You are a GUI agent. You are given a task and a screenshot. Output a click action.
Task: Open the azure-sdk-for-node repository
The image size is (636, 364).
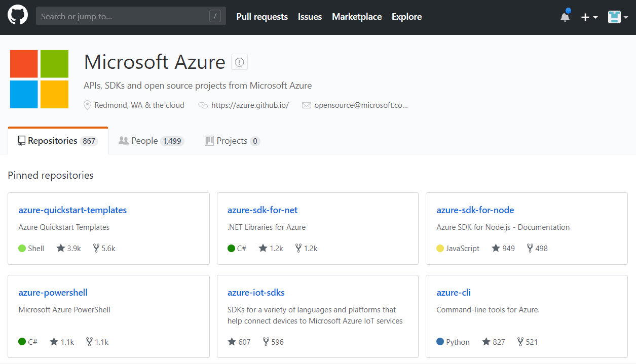(475, 210)
